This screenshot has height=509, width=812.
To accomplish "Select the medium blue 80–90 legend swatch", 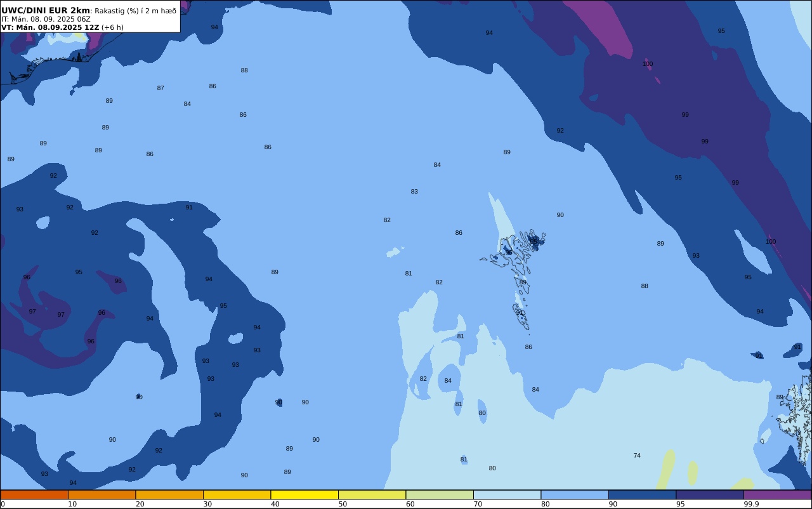I will [575, 494].
